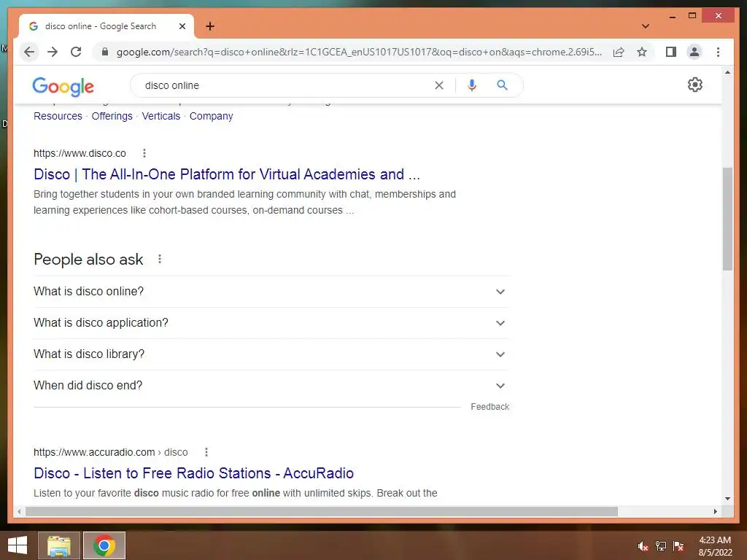The height and width of the screenshot is (560, 747).
Task: Click the muted volume tray icon
Action: point(643,546)
